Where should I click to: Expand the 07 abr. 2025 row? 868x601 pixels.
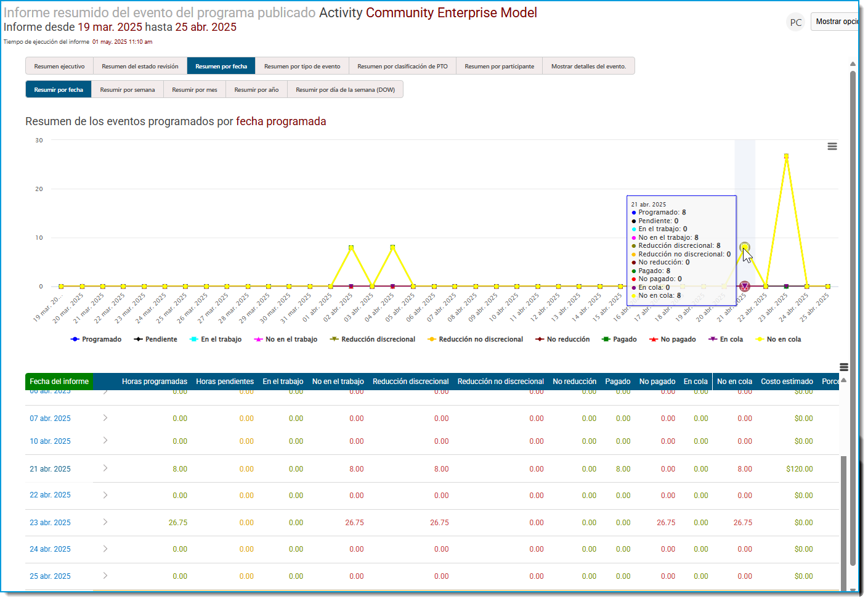pyautogui.click(x=105, y=418)
